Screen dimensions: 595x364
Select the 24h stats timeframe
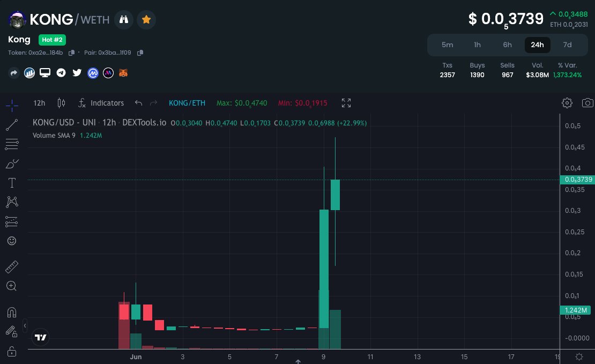(537, 45)
